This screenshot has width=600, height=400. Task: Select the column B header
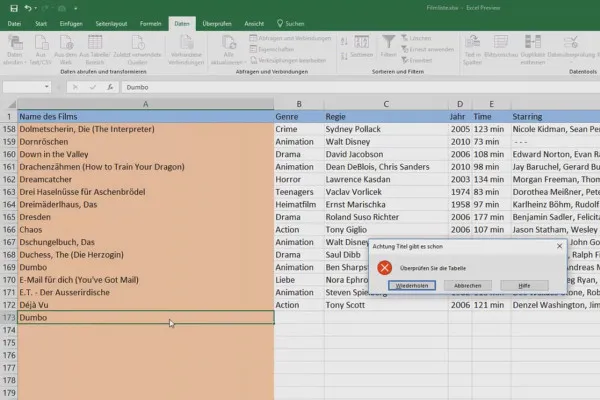tap(299, 104)
